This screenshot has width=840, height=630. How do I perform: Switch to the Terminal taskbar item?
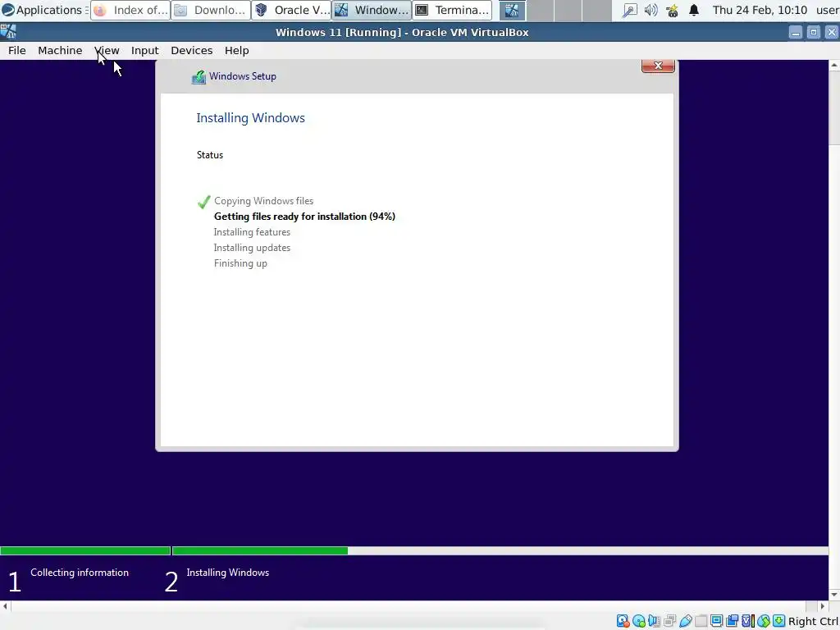[452, 10]
